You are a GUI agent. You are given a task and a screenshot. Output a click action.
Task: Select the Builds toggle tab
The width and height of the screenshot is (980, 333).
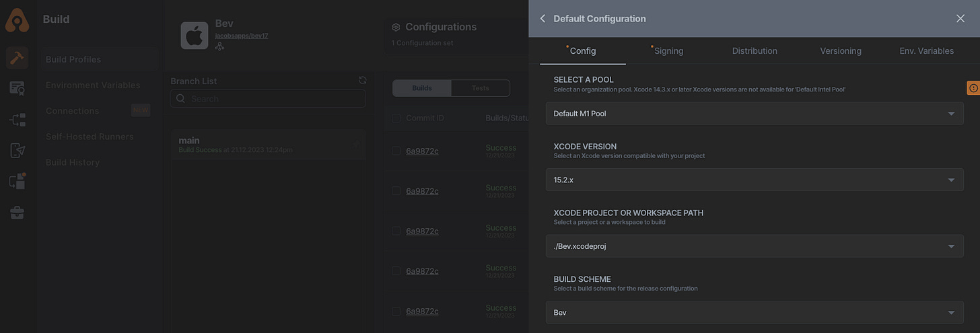coord(422,88)
